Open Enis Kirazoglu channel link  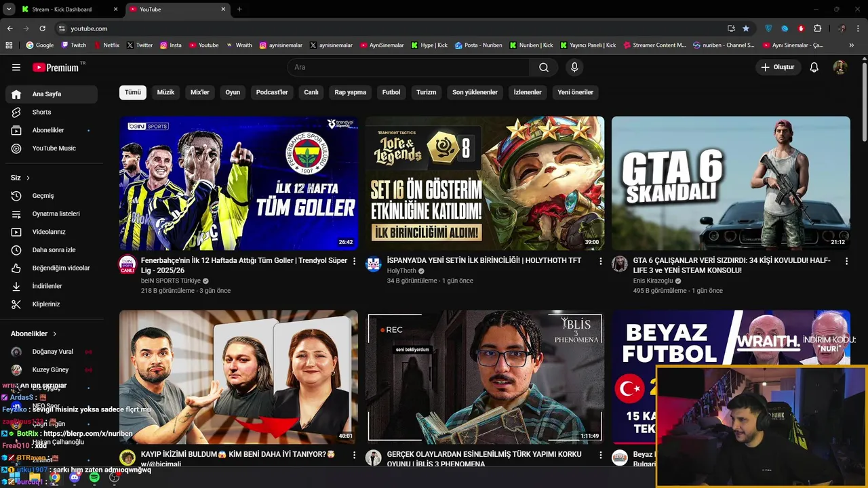(653, 281)
